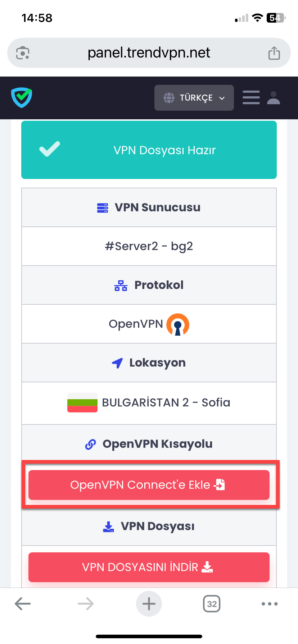The image size is (298, 644).
Task: Open the Safari tab switcher showing 32
Action: pos(212,603)
